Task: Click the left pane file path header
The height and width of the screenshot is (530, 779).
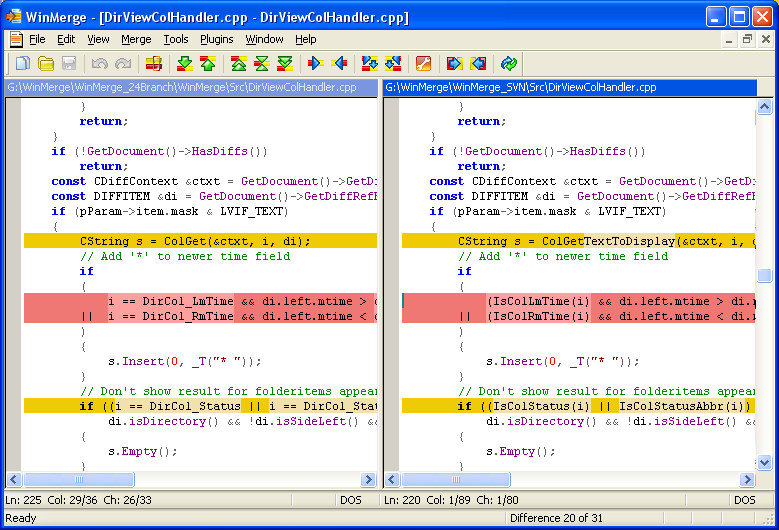Action: pyautogui.click(x=190, y=88)
